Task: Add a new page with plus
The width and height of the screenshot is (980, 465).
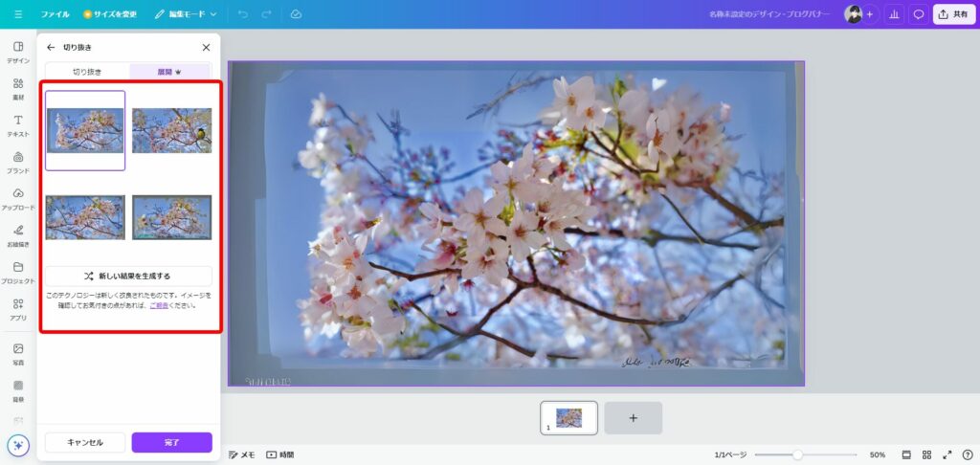Action: [x=634, y=418]
